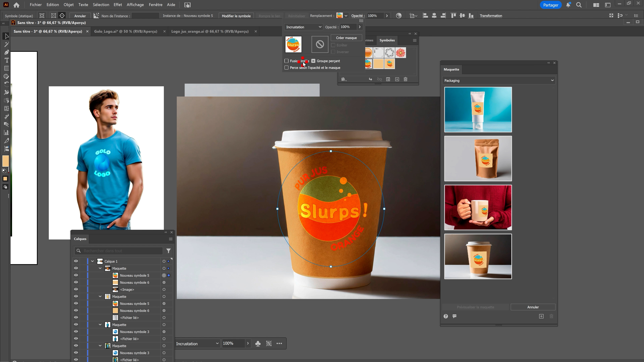This screenshot has height=362, width=644.
Task: Click Place Symbol Instance arrow icon
Action: (x=370, y=79)
